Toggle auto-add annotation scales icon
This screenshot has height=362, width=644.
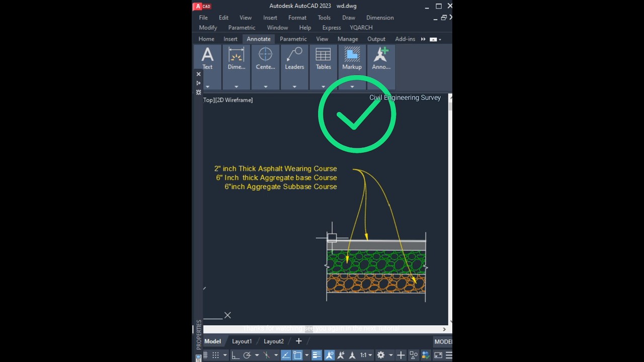[x=341, y=355]
